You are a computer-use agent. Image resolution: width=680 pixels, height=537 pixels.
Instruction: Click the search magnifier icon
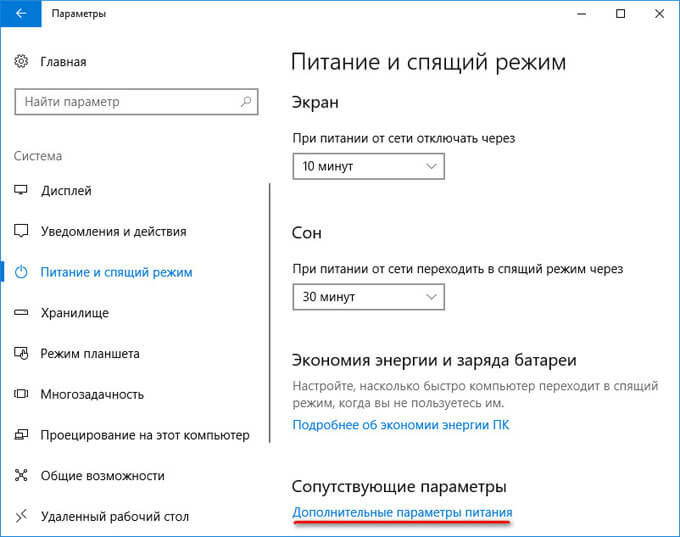point(246,102)
